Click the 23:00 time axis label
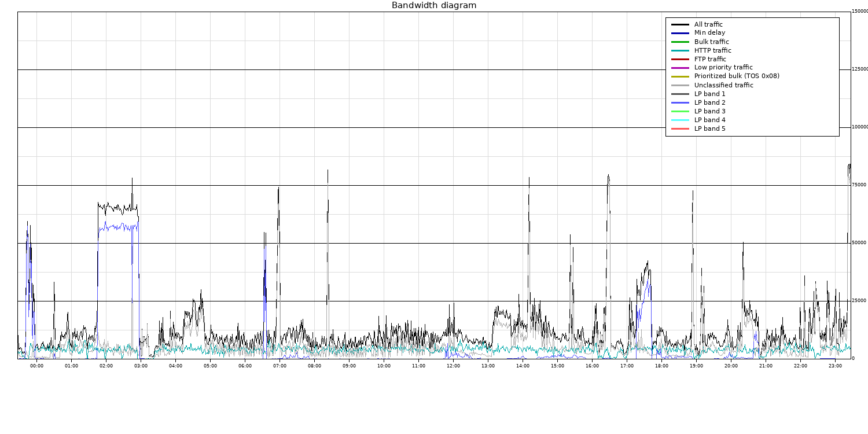 click(835, 366)
